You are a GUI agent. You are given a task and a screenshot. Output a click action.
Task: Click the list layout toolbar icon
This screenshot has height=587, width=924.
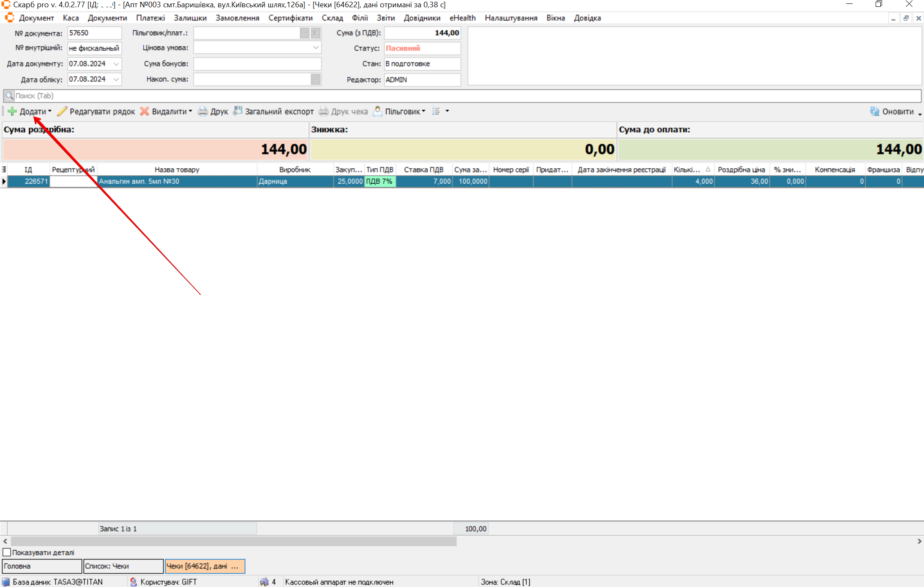coord(436,111)
